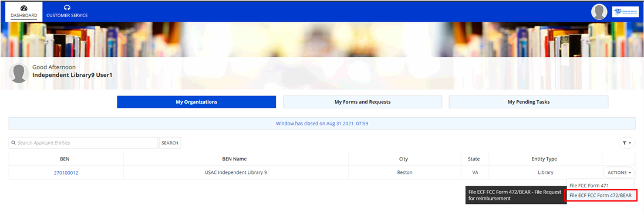The height and width of the screenshot is (215, 644).
Task: Sort by BEN Name column header
Action: pos(236,159)
